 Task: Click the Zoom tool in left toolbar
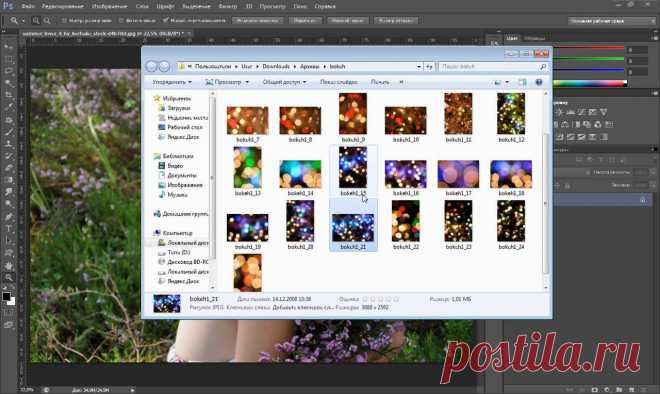click(x=8, y=277)
